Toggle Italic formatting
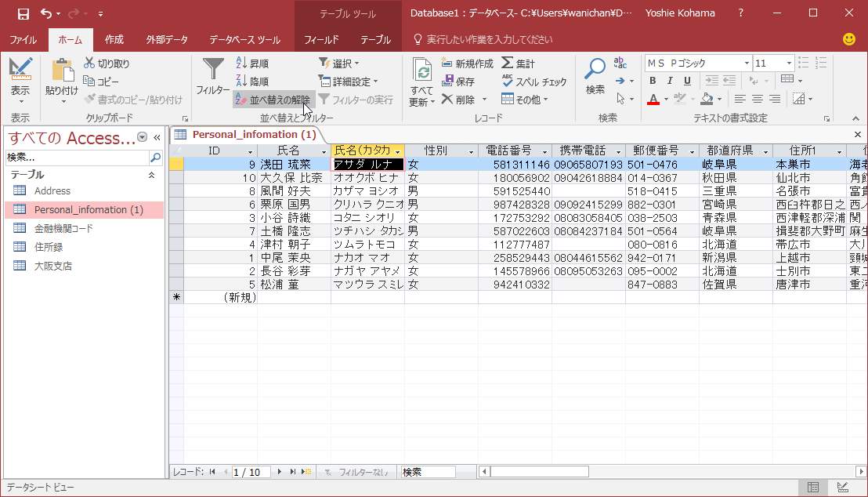 [x=670, y=81]
